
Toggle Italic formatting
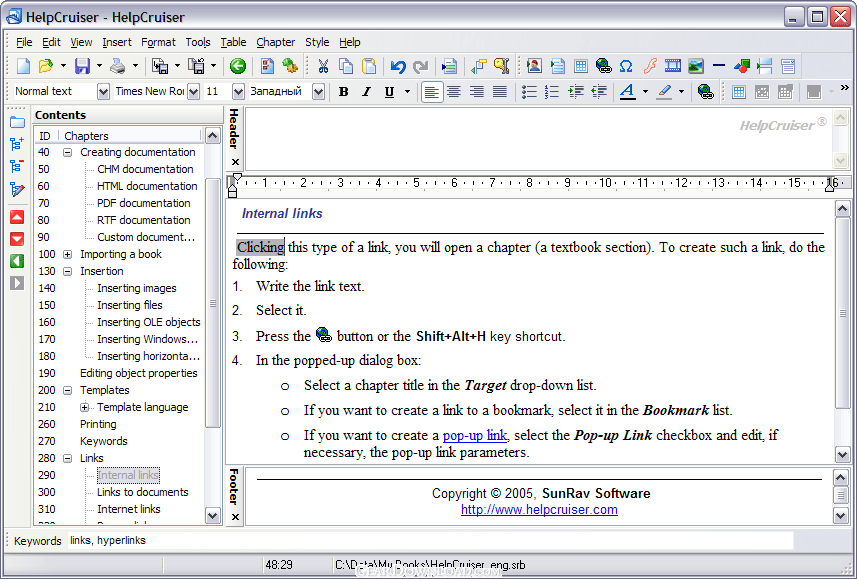pos(366,92)
